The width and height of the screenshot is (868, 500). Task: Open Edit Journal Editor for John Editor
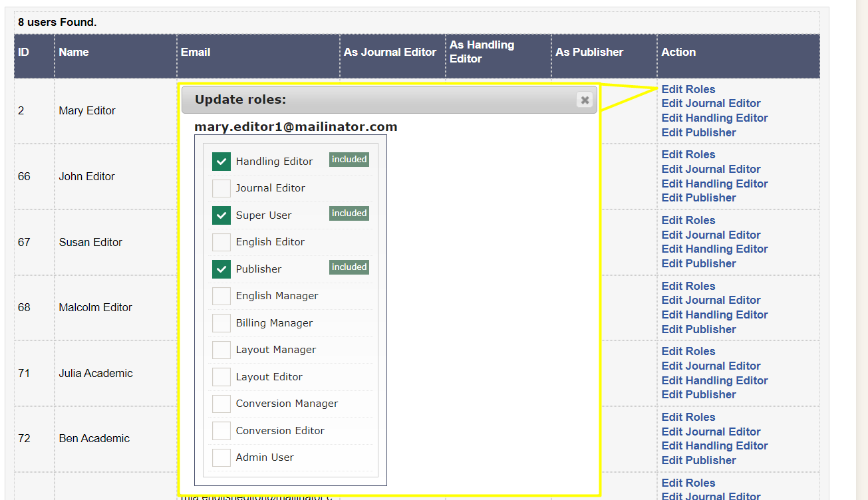click(711, 169)
